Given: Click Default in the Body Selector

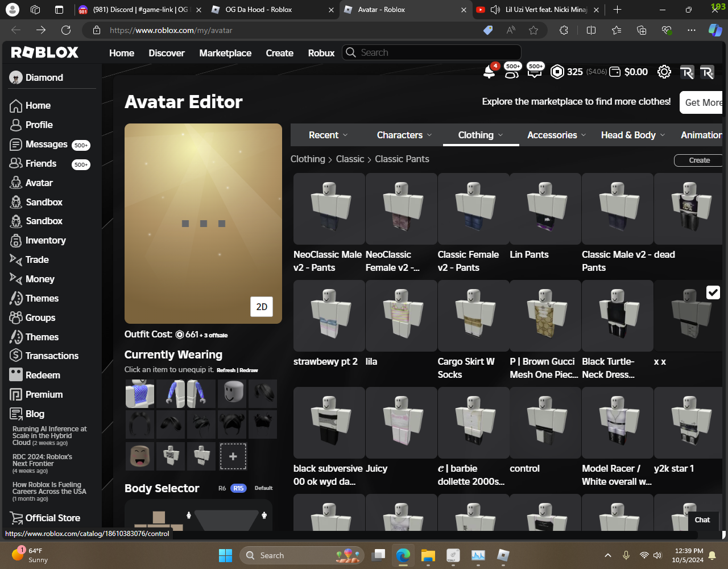Looking at the screenshot, I should [x=263, y=488].
